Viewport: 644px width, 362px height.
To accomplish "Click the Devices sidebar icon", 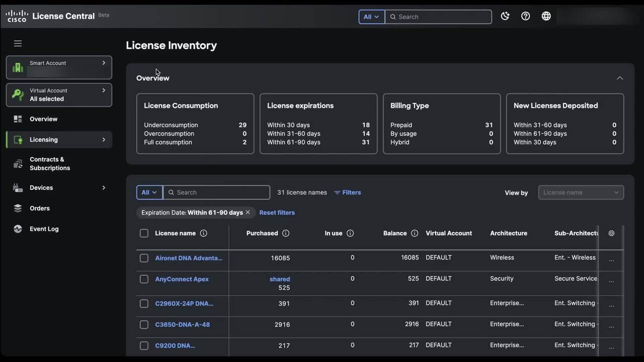I will click(18, 188).
